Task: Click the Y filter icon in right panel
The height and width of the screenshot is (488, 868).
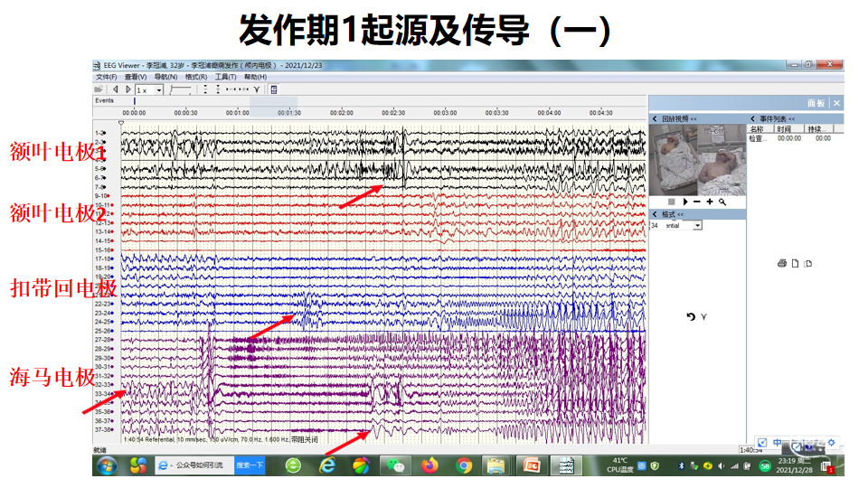Action: [703, 317]
